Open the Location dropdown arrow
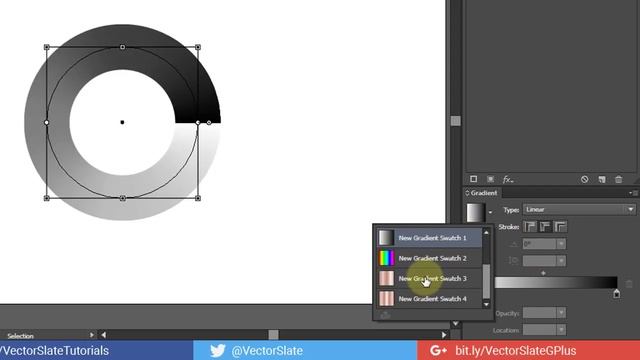 pos(561,329)
